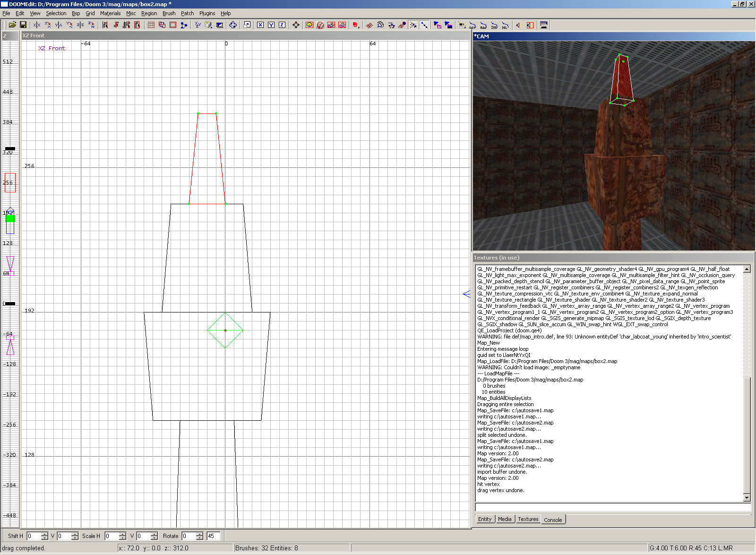
Task: Click the 'G:4.00 T:6.00 R:45 C:13 L:MR' status
Action: click(691, 548)
